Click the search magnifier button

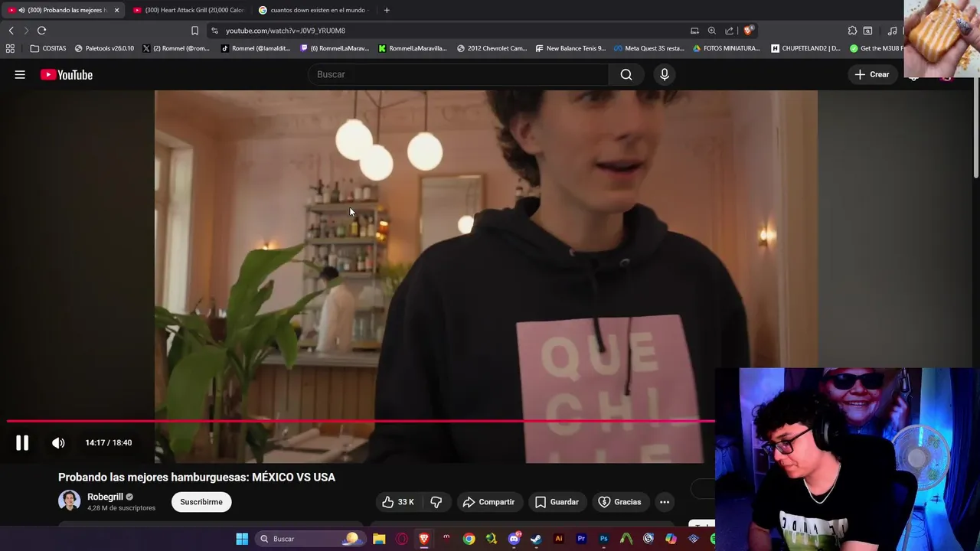(x=626, y=74)
